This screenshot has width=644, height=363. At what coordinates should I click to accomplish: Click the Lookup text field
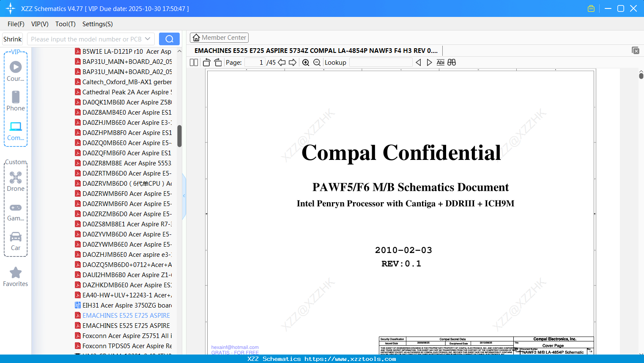click(x=381, y=63)
